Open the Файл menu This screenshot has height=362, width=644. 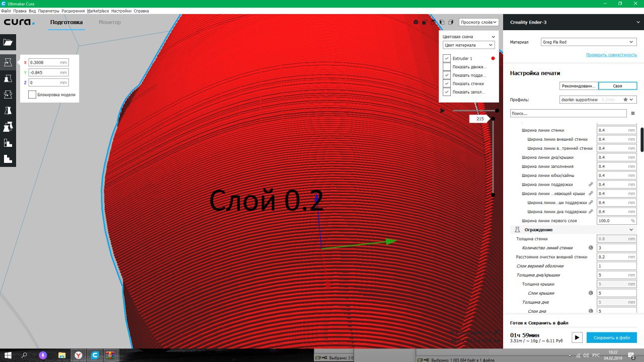tap(6, 11)
